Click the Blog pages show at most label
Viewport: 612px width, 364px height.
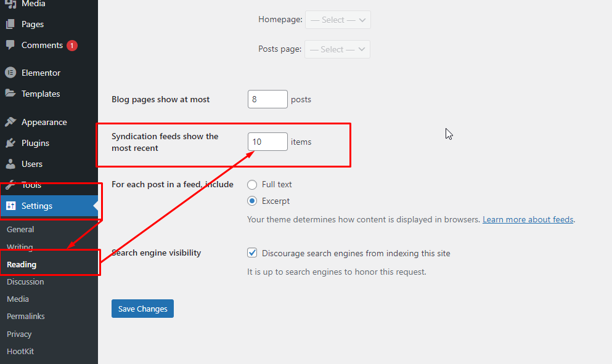click(x=160, y=100)
